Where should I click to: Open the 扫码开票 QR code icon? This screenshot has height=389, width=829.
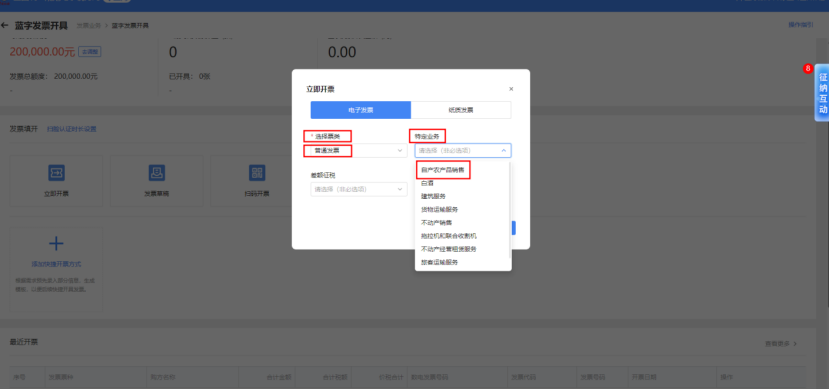point(257,172)
